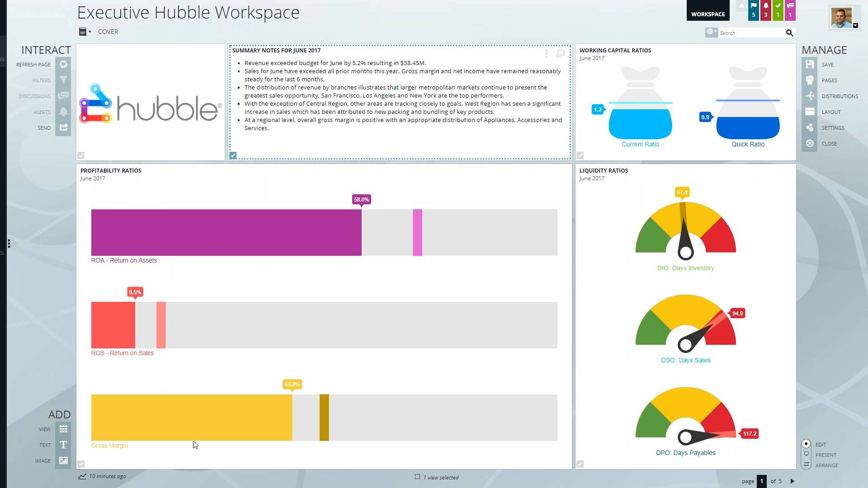Open the Discussions chat icon

[x=63, y=96]
